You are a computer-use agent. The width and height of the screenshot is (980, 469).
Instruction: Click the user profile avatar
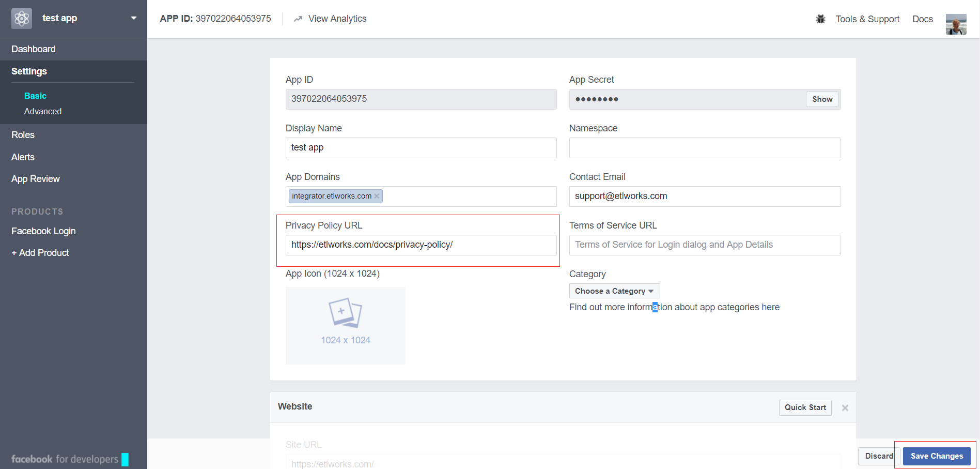956,24
